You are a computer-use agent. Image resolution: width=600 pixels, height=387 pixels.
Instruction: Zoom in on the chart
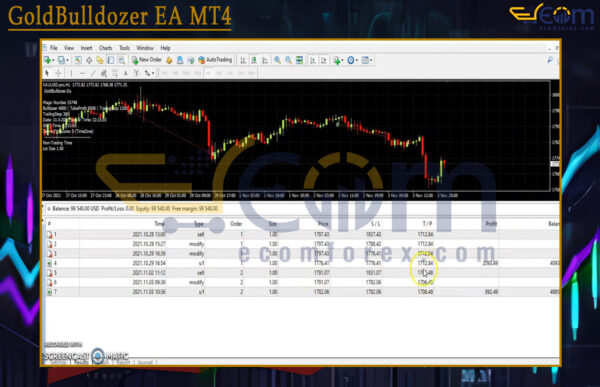277,60
